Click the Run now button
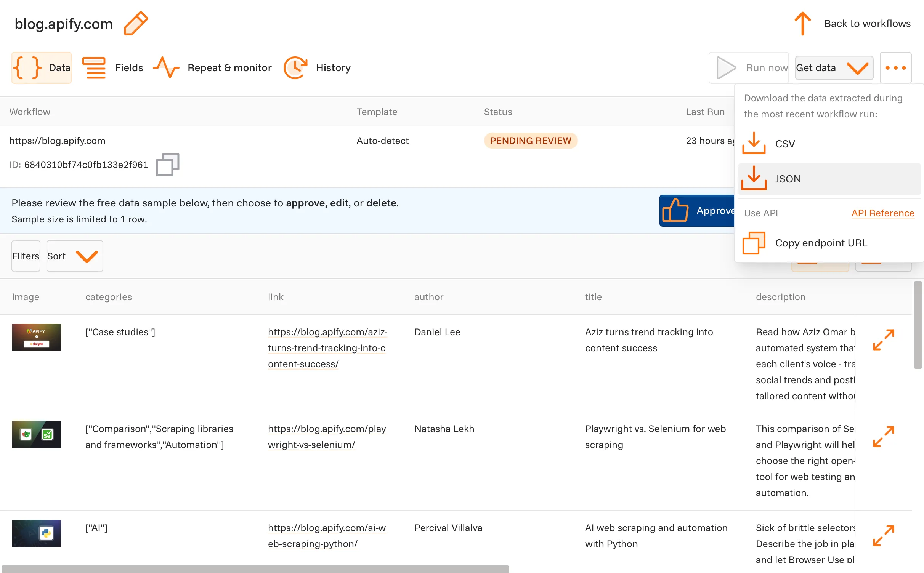924x573 pixels. [748, 68]
